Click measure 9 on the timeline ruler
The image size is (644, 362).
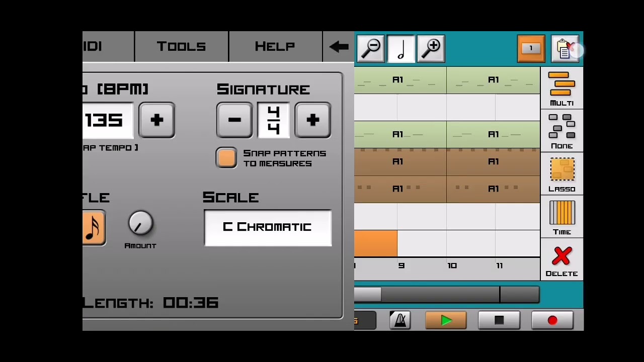[x=401, y=265]
